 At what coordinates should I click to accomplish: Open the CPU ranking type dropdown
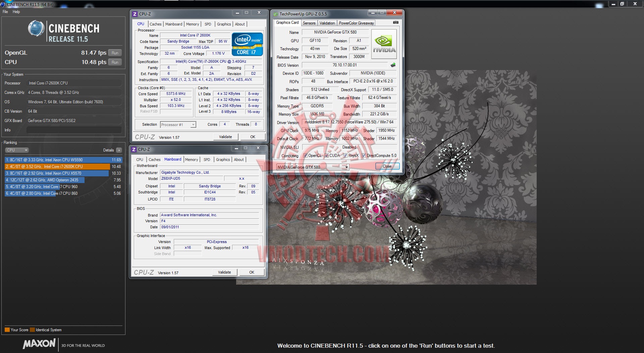pyautogui.click(x=16, y=150)
